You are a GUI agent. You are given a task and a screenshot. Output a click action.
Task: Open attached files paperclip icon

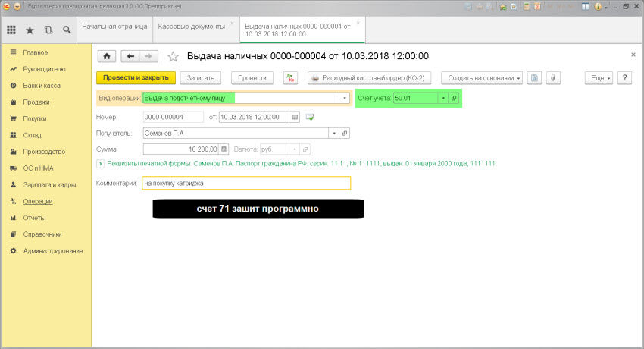(553, 78)
